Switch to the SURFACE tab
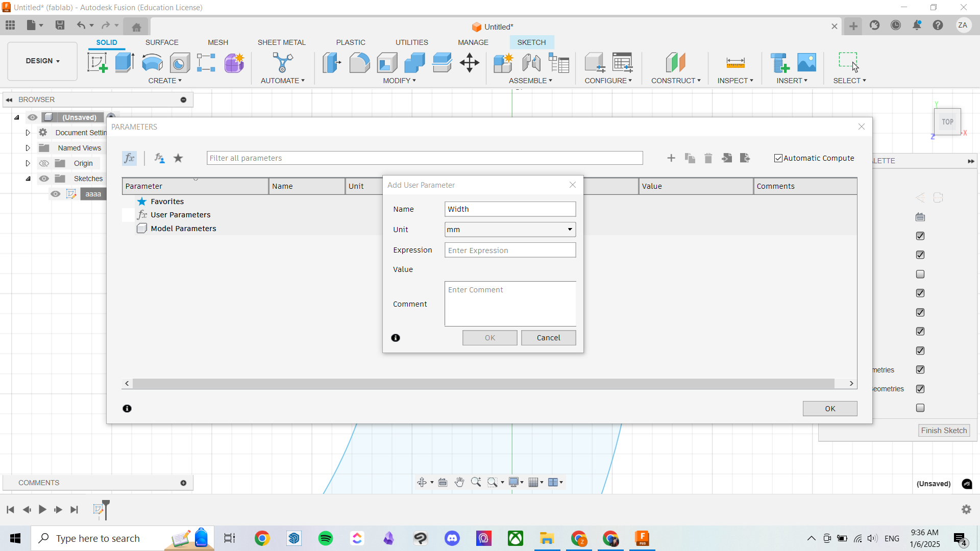980x551 pixels. [162, 42]
